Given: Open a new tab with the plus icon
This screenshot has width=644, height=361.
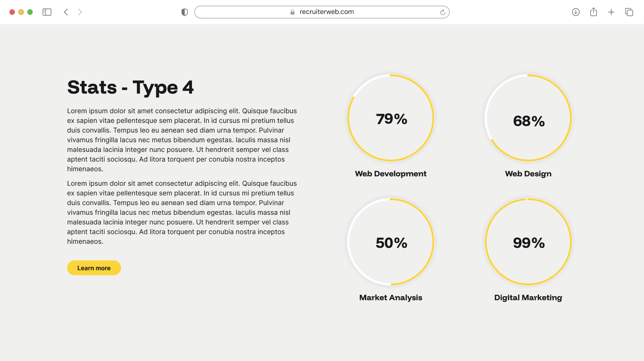Looking at the screenshot, I should pos(611,12).
